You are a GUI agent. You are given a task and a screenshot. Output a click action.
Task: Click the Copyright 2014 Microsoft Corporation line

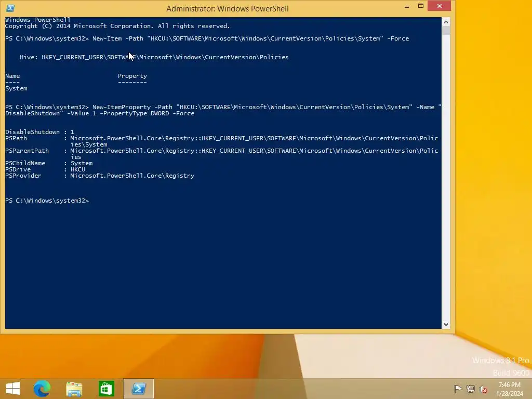click(x=117, y=26)
